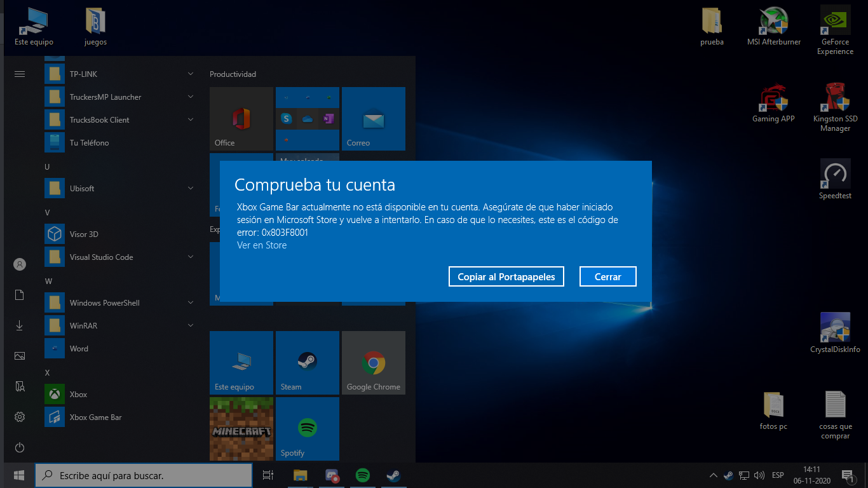Launch Google Chrome tile

pos(374,363)
